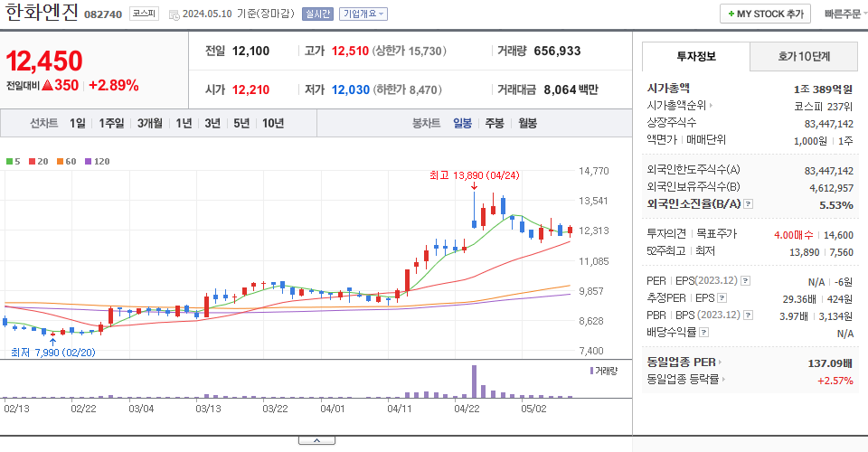Click the 시가 value 12,210
This screenshot has width=868, height=452.
tap(250, 89)
